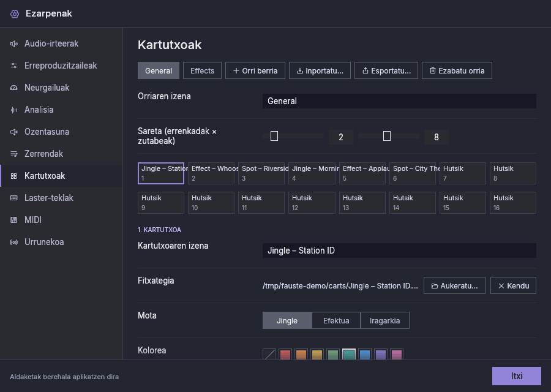This screenshot has height=392, width=551.
Task: Click the Analisia waveform icon
Action: pyautogui.click(x=13, y=110)
